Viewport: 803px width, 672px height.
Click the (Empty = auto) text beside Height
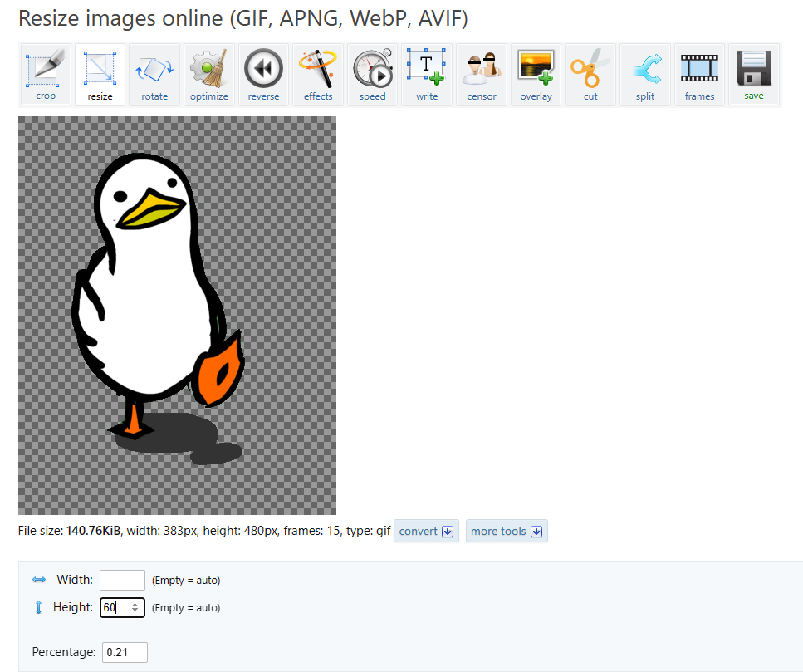point(186,608)
